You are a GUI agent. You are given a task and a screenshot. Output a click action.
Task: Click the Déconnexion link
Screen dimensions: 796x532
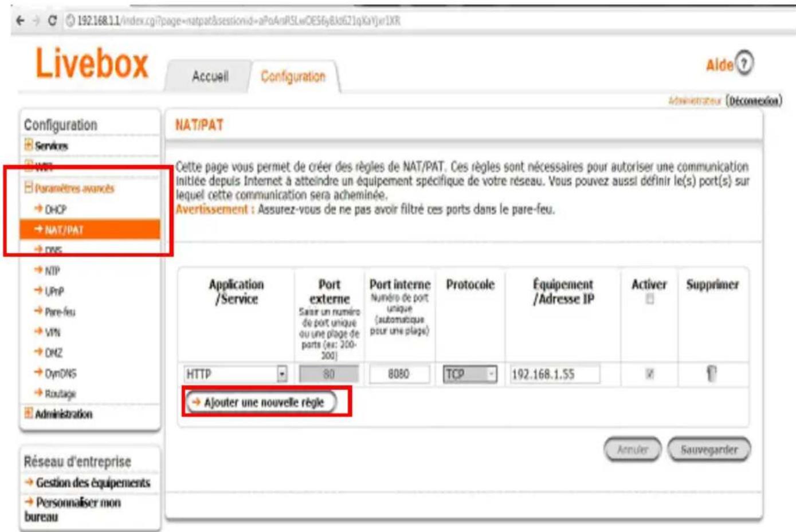coord(754,101)
